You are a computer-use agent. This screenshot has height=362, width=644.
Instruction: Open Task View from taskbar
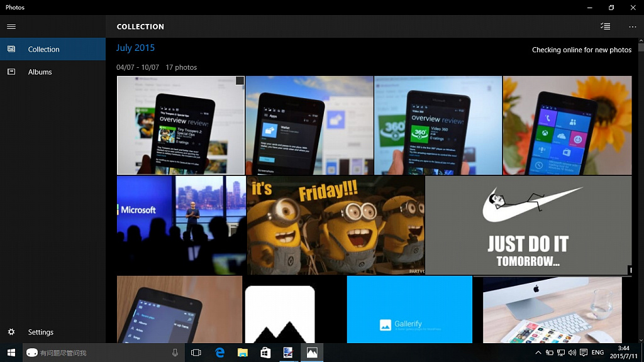coord(196,353)
